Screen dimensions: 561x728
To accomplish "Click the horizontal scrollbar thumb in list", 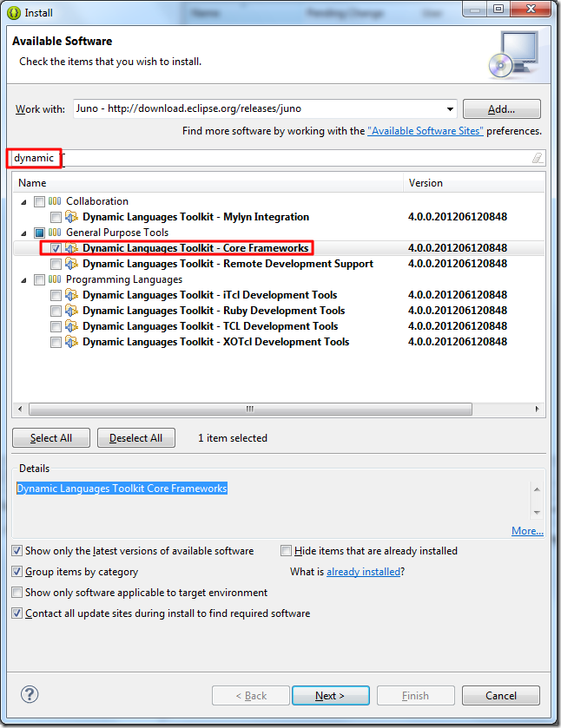I will 250,409.
